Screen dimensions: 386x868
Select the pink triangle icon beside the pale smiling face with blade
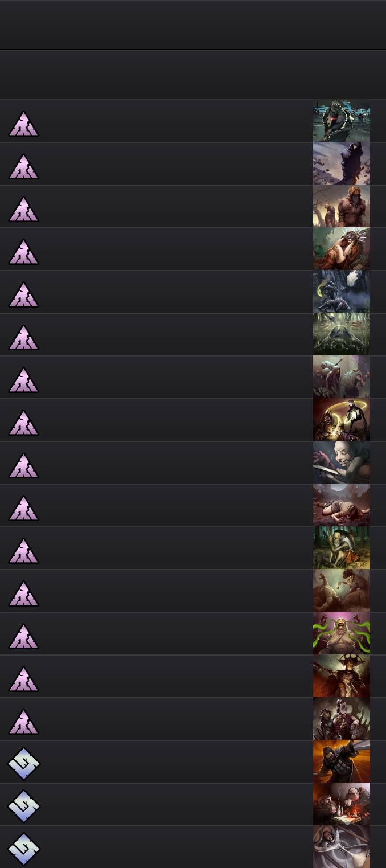(23, 465)
